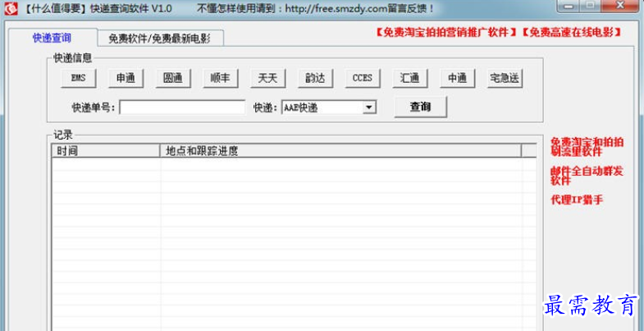Open the 免费高速在线电影 link
The image size is (644, 331).
pos(572,32)
